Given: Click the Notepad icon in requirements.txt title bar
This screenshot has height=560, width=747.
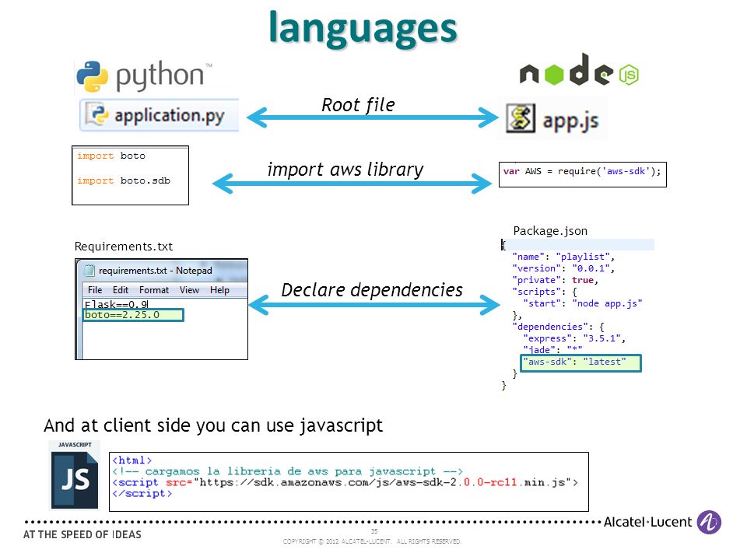Looking at the screenshot, I should click(89, 271).
